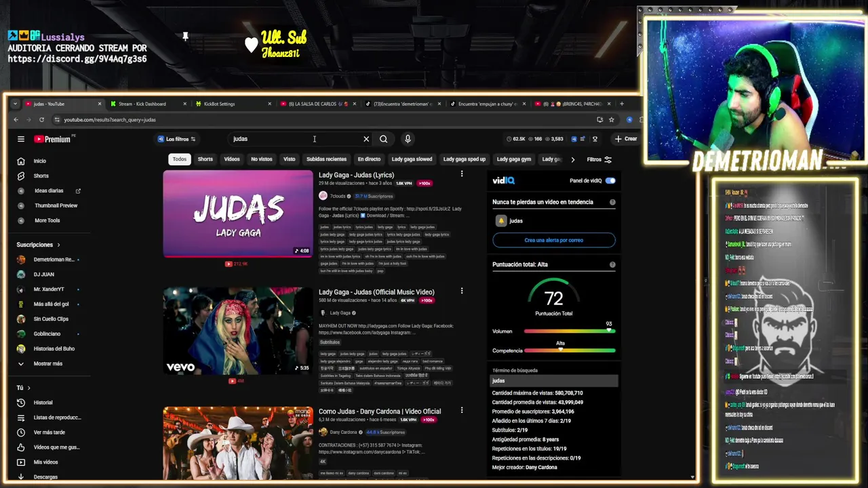
Task: Start voice search with the microphone
Action: point(408,139)
